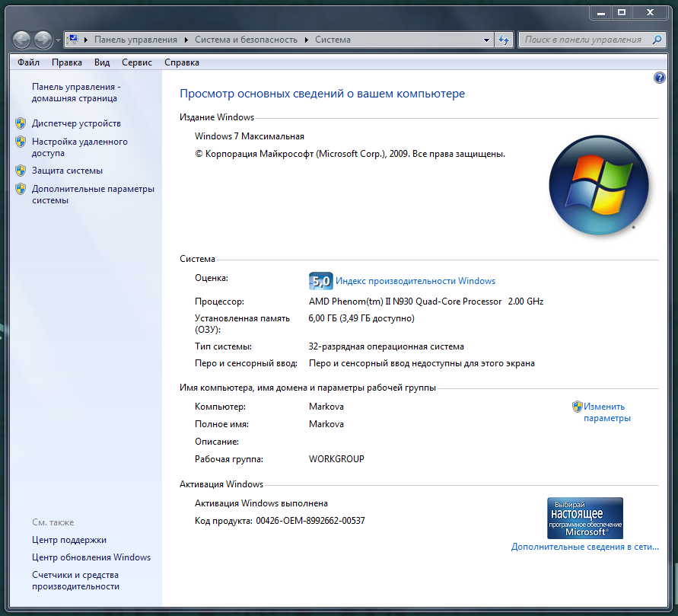
Task: Click the genuine Microsoft software badge
Action: tap(584, 519)
